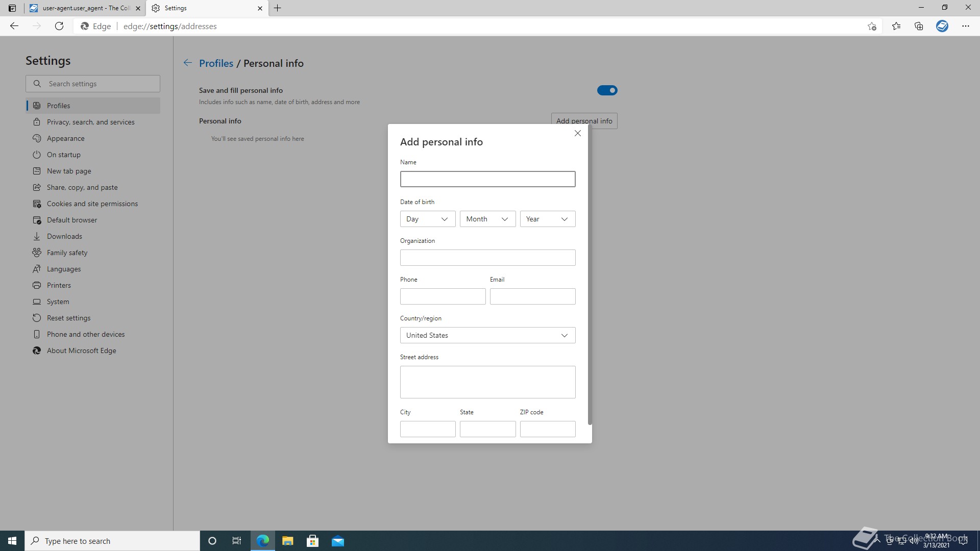The height and width of the screenshot is (551, 980).
Task: Click the Profiles breadcrumb link
Action: tap(216, 63)
